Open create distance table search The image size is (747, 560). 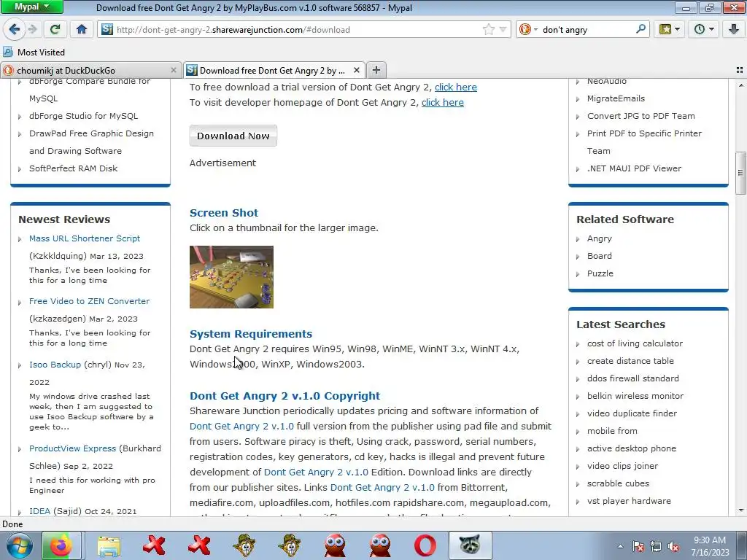coord(630,361)
